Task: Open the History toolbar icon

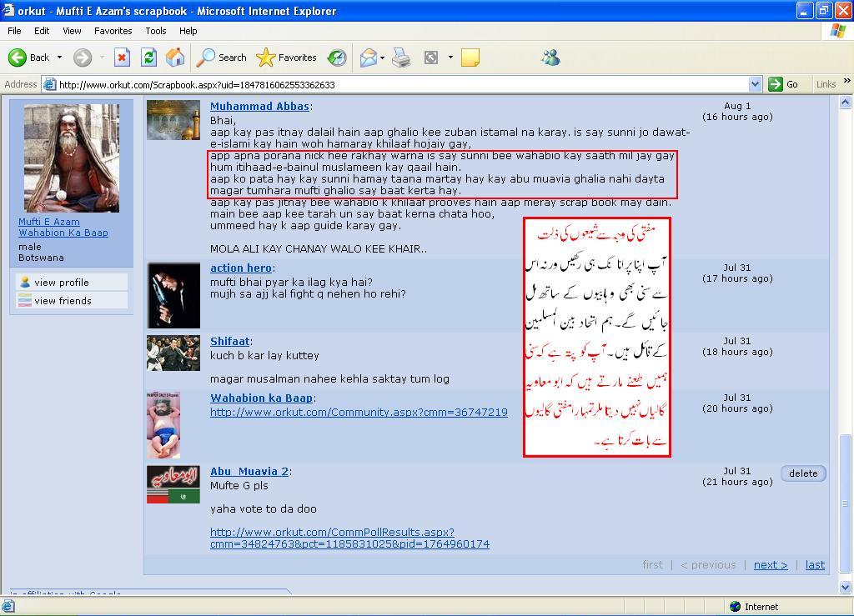Action: (x=337, y=58)
